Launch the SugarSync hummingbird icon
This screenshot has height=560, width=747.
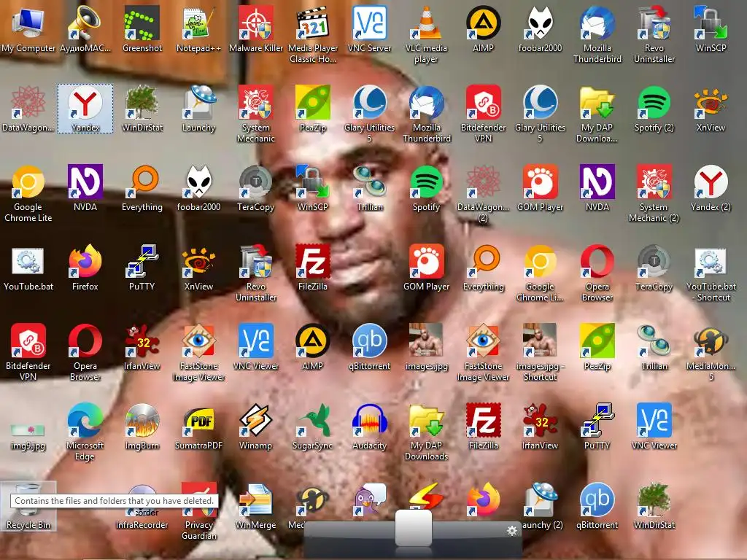[312, 427]
